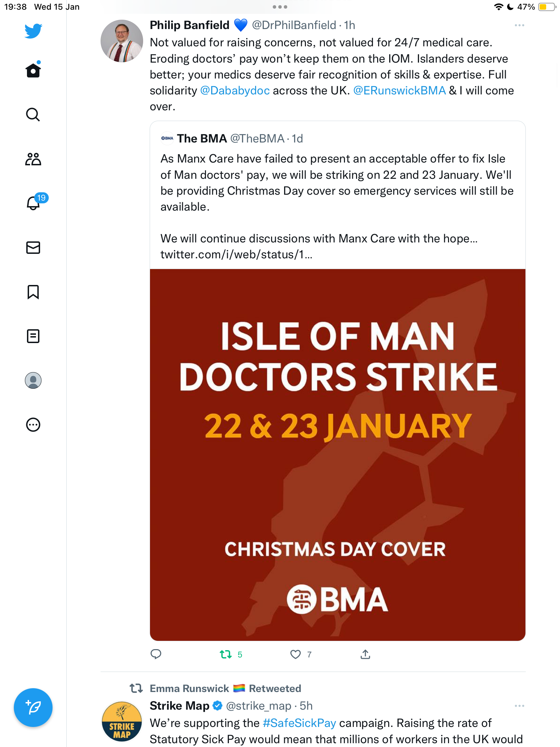Follow the #SafeSickPay hashtag link
The height and width of the screenshot is (747, 560).
point(299,723)
